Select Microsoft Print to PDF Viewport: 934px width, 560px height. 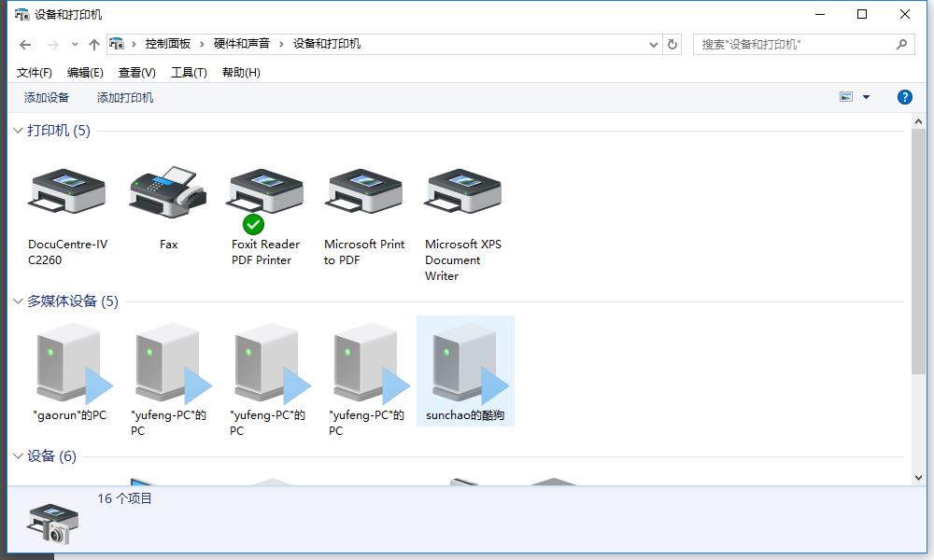[364, 191]
